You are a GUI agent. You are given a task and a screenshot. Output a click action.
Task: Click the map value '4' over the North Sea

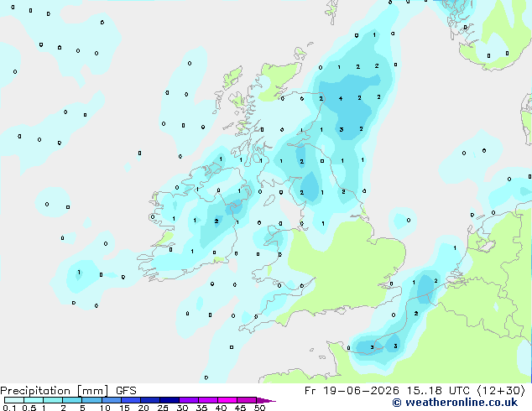point(341,99)
